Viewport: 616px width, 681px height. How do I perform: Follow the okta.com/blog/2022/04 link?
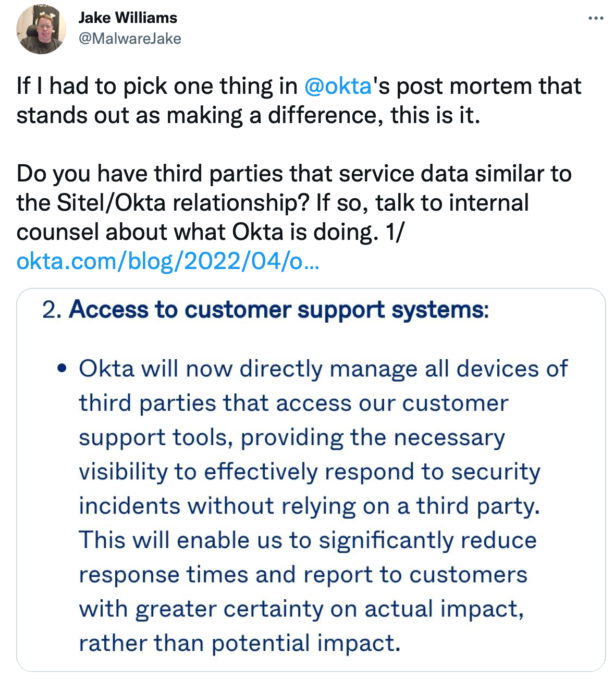pyautogui.click(x=168, y=261)
